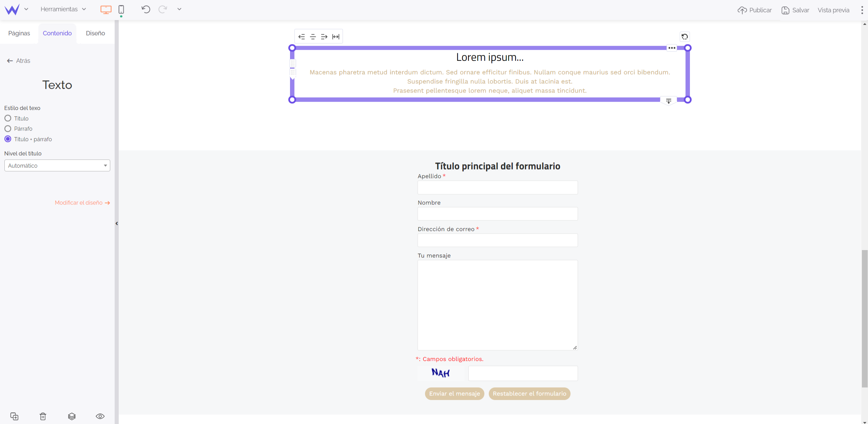
Task: Select the Título radio button
Action: (8, 118)
